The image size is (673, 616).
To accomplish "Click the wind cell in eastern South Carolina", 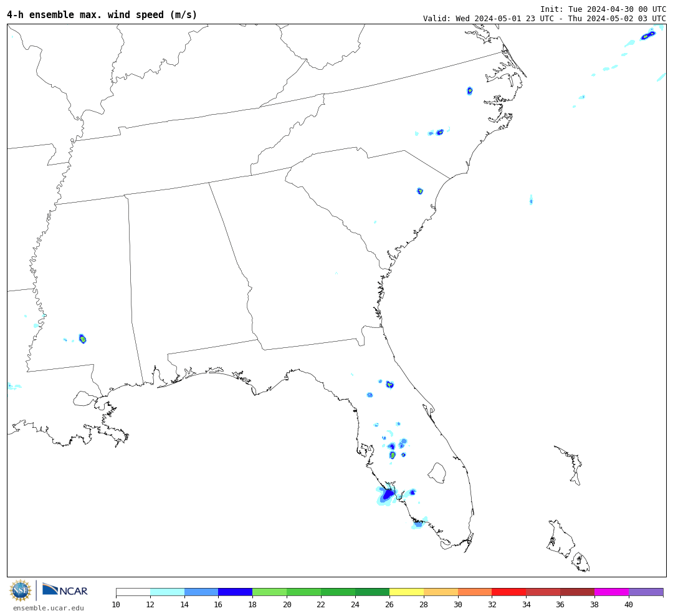I will (x=420, y=191).
